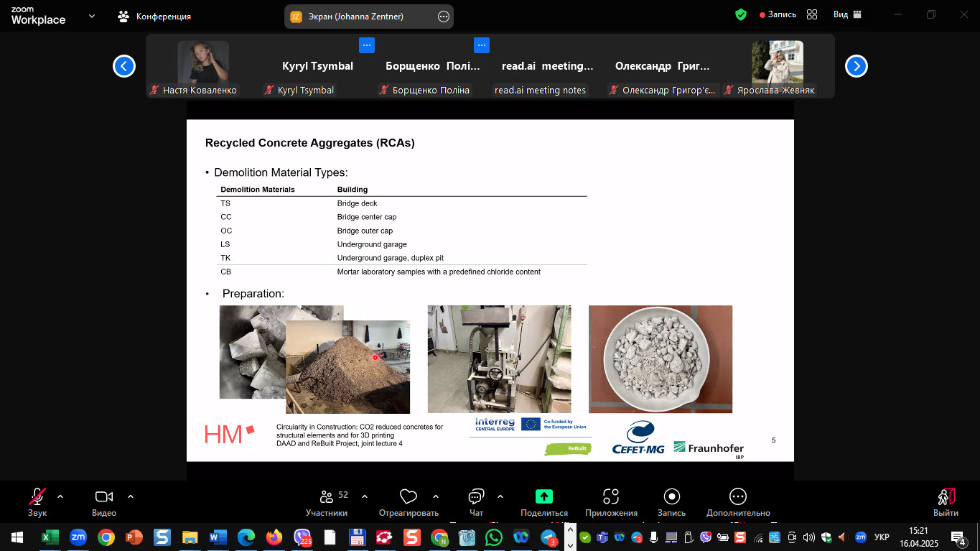Image resolution: width=980 pixels, height=551 pixels.
Task: Expand audio options arrow next to microphone
Action: point(60,496)
